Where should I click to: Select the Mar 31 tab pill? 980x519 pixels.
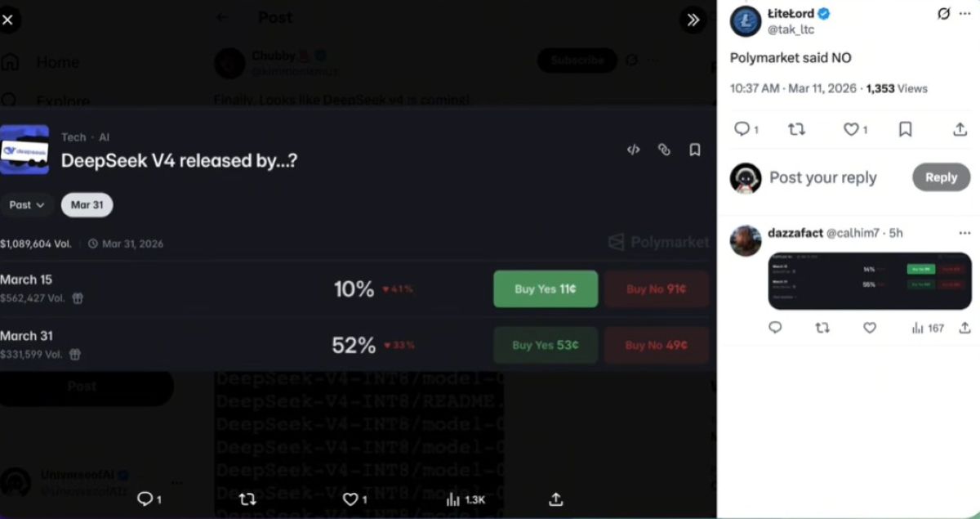click(x=87, y=205)
